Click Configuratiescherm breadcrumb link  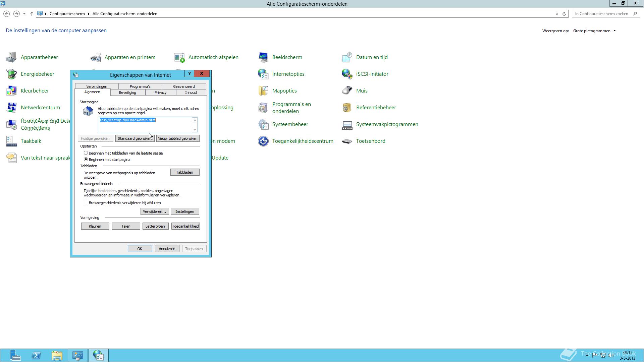coord(67,14)
